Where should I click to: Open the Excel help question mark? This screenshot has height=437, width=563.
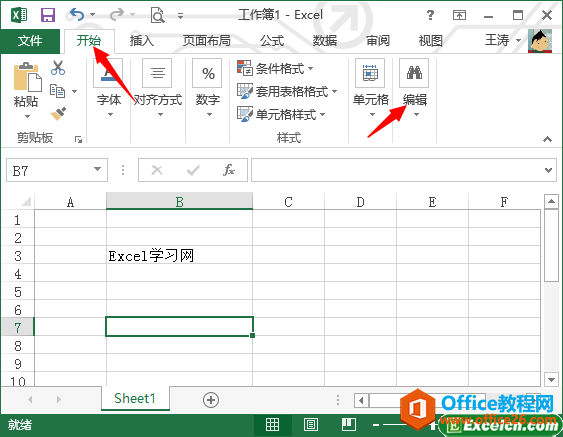coord(430,15)
